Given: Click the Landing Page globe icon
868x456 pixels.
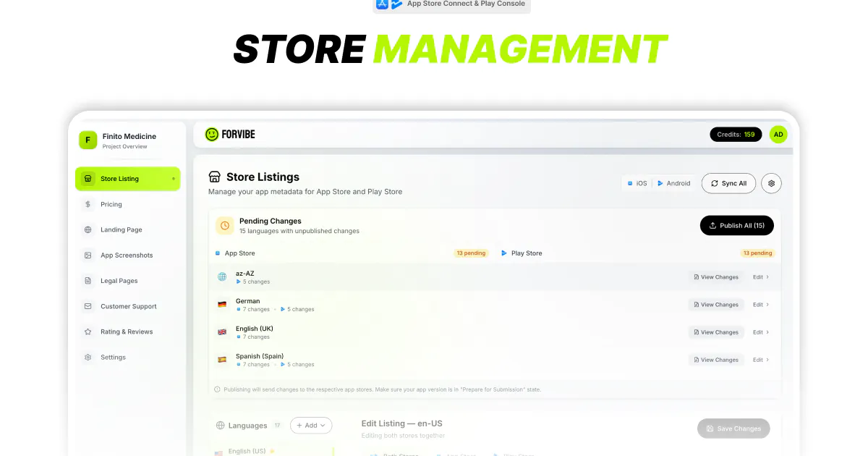Looking at the screenshot, I should point(88,229).
